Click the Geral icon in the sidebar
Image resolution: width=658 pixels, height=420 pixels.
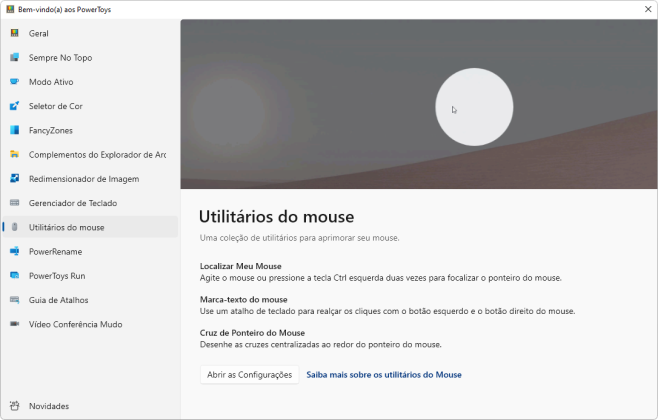[15, 33]
